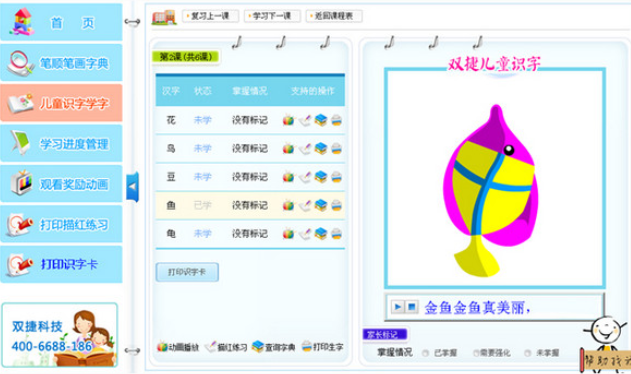
Task: Play animation for 鸟 row
Action: click(x=288, y=148)
